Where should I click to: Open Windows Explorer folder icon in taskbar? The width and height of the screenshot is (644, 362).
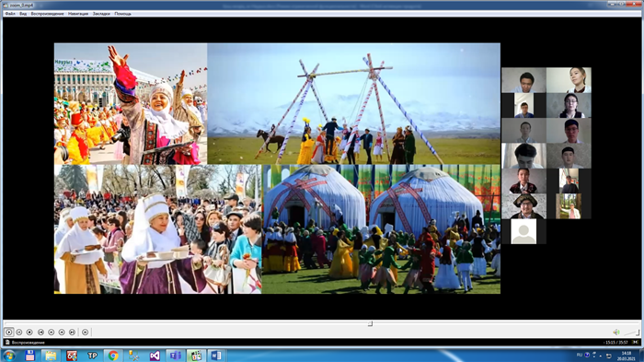click(51, 356)
